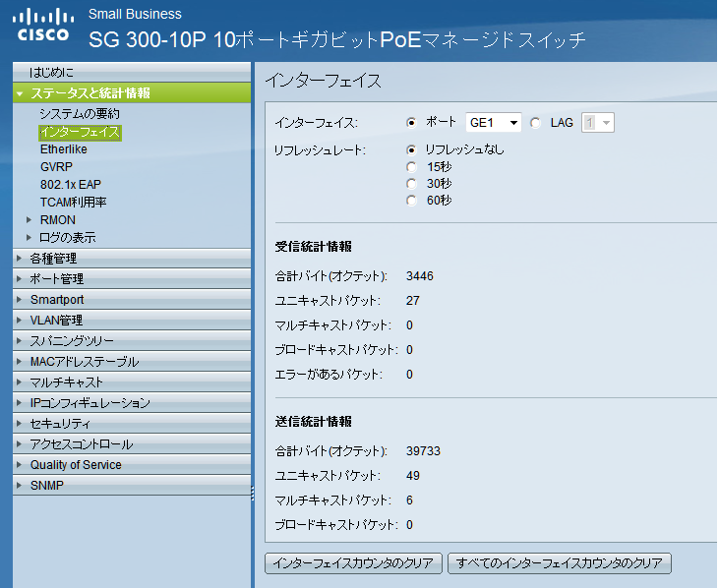Viewport: 719px width, 588px height.
Task: Open the TCAM利用率 page
Action: click(x=74, y=203)
